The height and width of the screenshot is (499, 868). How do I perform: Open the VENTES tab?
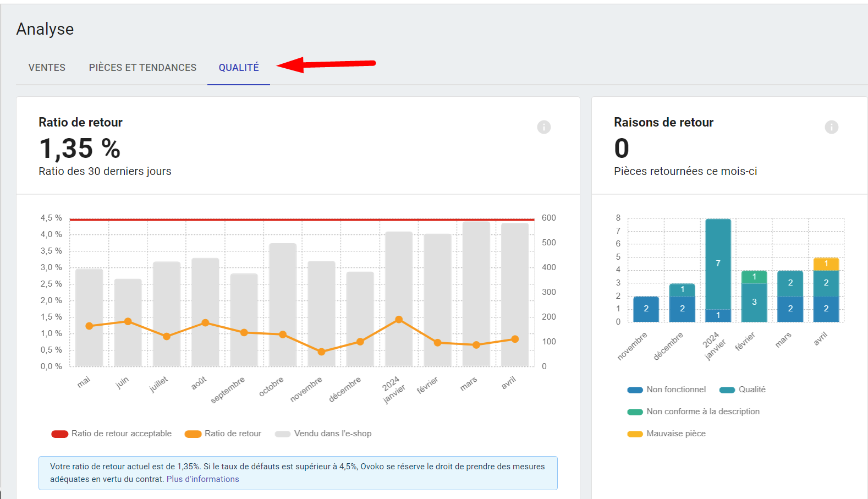tap(47, 68)
